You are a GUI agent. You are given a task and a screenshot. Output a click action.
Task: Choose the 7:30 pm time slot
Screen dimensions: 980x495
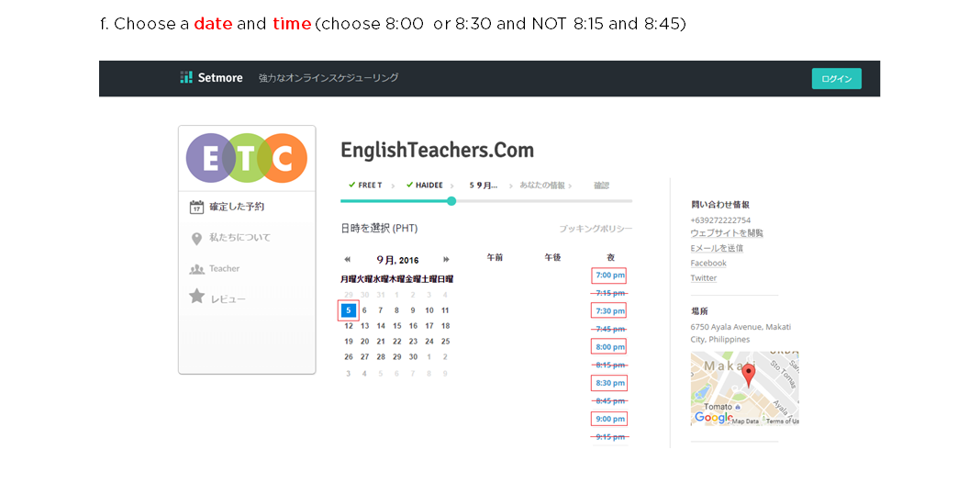tap(609, 311)
